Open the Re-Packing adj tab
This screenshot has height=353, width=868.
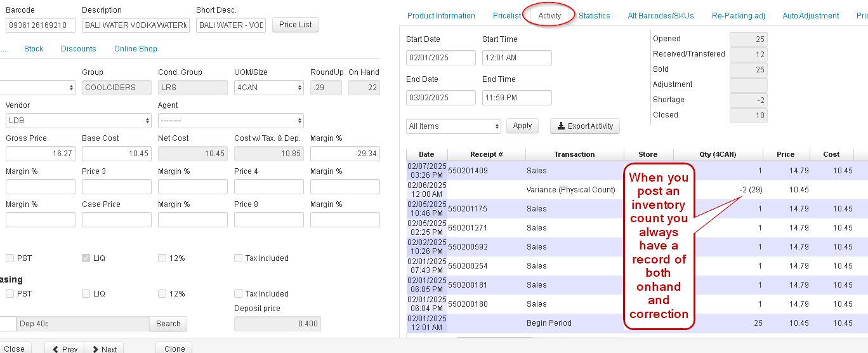tap(738, 16)
